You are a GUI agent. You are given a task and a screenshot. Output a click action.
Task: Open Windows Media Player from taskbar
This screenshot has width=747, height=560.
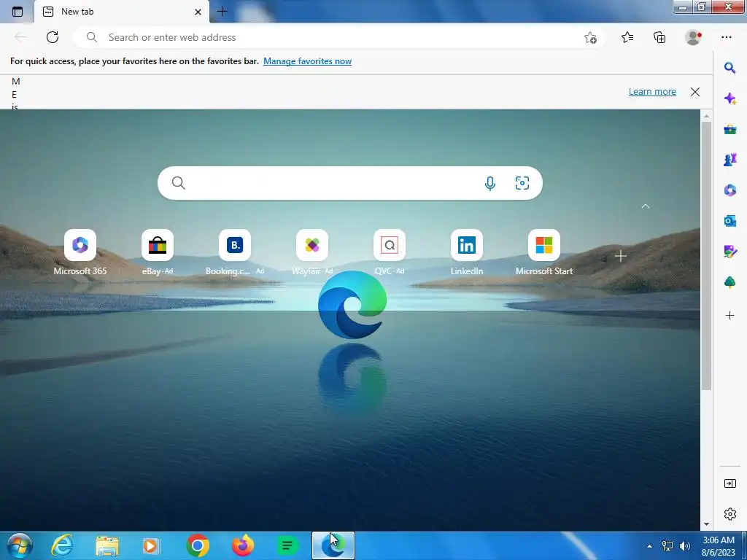click(x=152, y=545)
